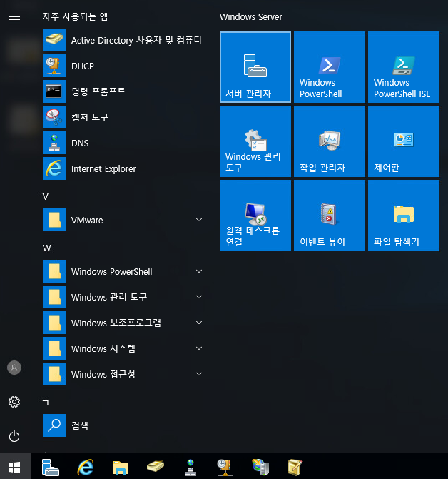Launch the 작업 관리자 (Task Manager) tile
The width and height of the screenshot is (448, 479).
tap(330, 141)
